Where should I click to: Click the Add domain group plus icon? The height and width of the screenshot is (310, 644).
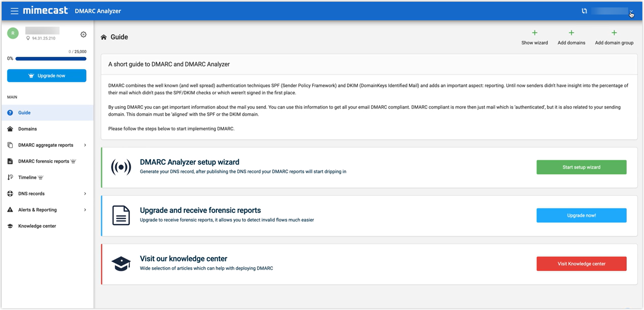click(614, 33)
